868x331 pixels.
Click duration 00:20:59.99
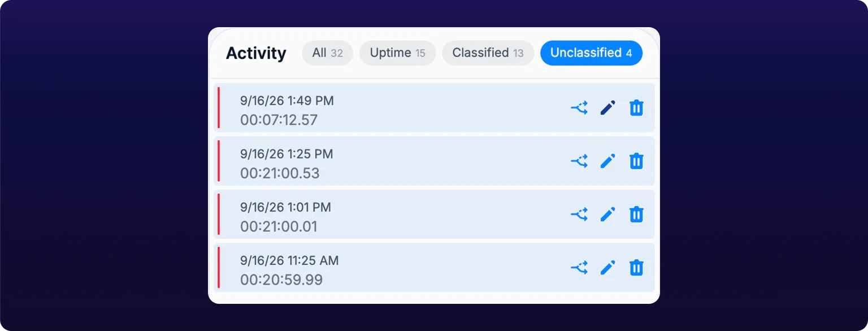281,280
